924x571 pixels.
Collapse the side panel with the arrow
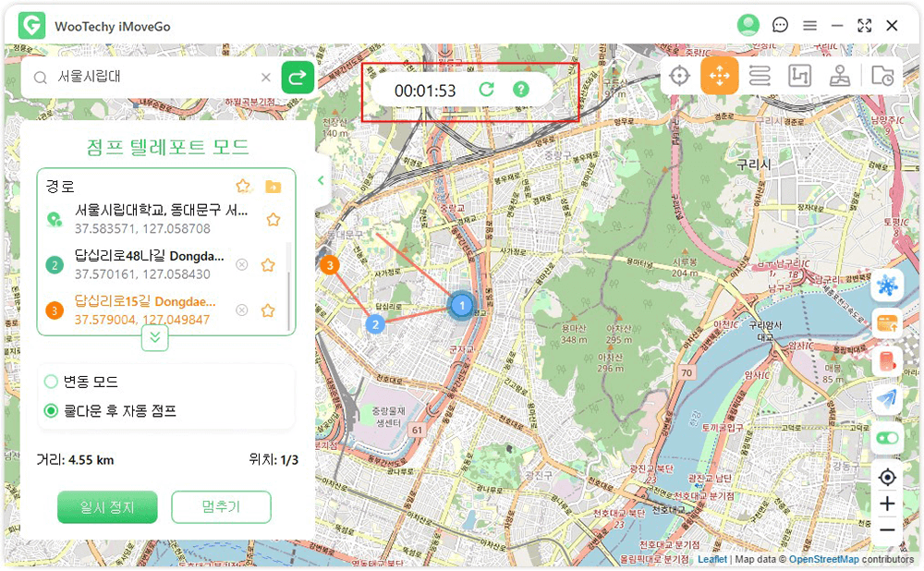pos(322,180)
